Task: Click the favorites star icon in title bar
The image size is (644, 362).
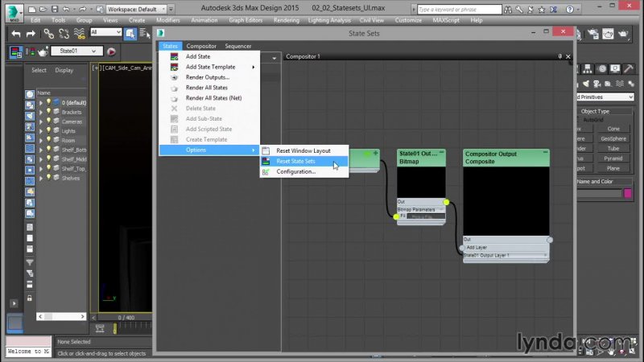Action: pyautogui.click(x=542, y=9)
